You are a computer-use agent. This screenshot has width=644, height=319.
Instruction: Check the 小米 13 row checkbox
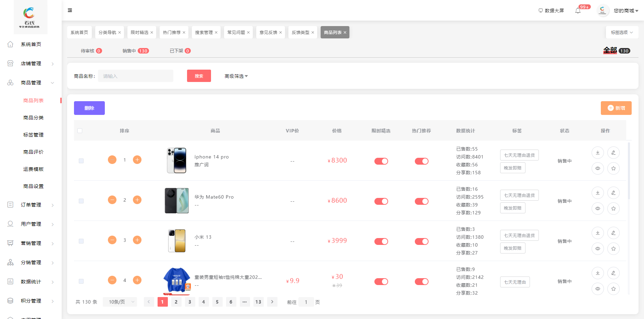click(x=81, y=241)
